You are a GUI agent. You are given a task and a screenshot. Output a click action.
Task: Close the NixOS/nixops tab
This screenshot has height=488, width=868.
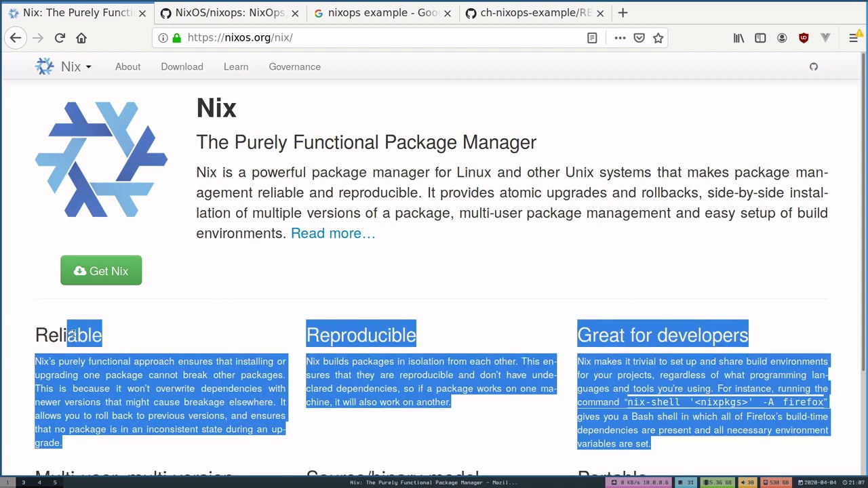pyautogui.click(x=294, y=13)
